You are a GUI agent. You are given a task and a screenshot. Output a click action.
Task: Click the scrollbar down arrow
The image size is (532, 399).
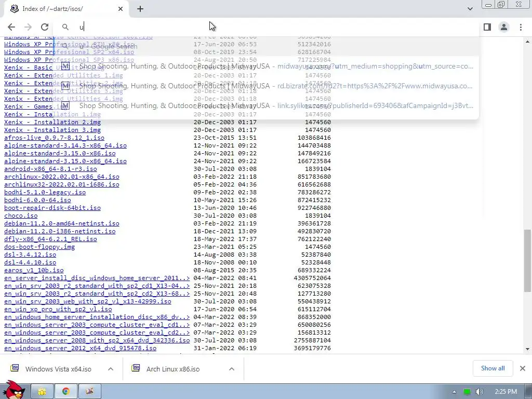click(x=527, y=349)
